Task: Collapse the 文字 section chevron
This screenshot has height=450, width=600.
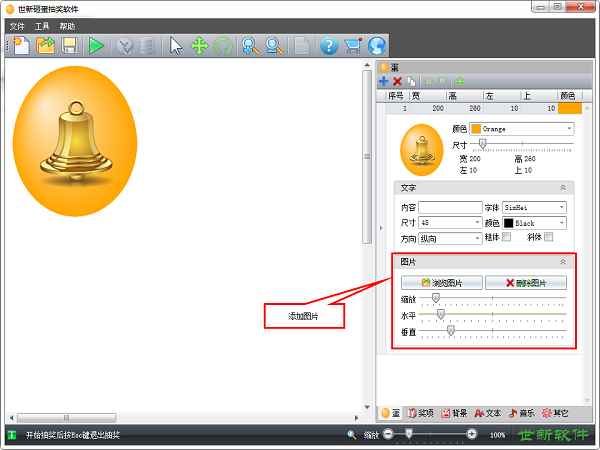Action: (563, 188)
